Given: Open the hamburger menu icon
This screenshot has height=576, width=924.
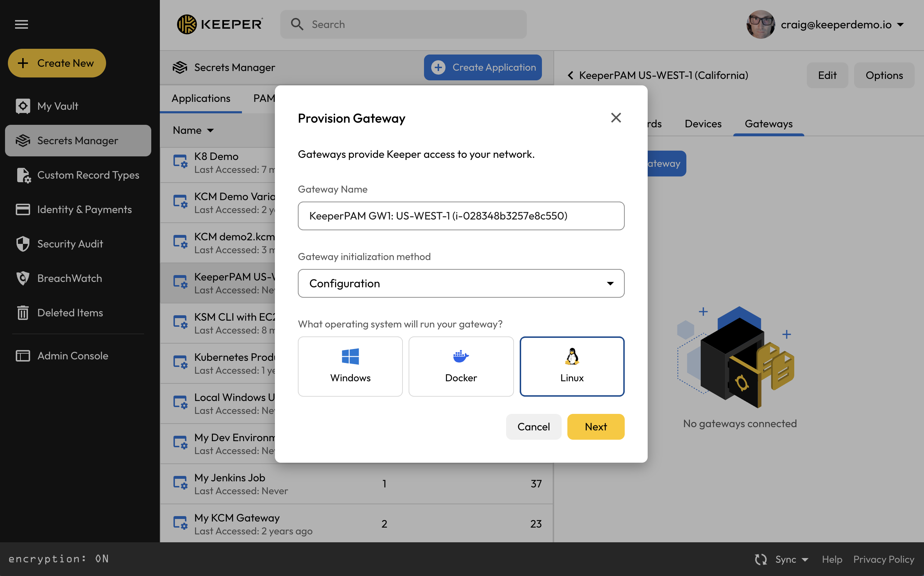Looking at the screenshot, I should coord(21,24).
